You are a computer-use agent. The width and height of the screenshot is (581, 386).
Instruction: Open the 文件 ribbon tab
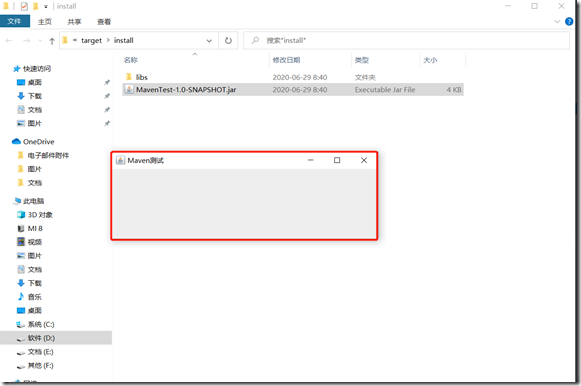(14, 21)
